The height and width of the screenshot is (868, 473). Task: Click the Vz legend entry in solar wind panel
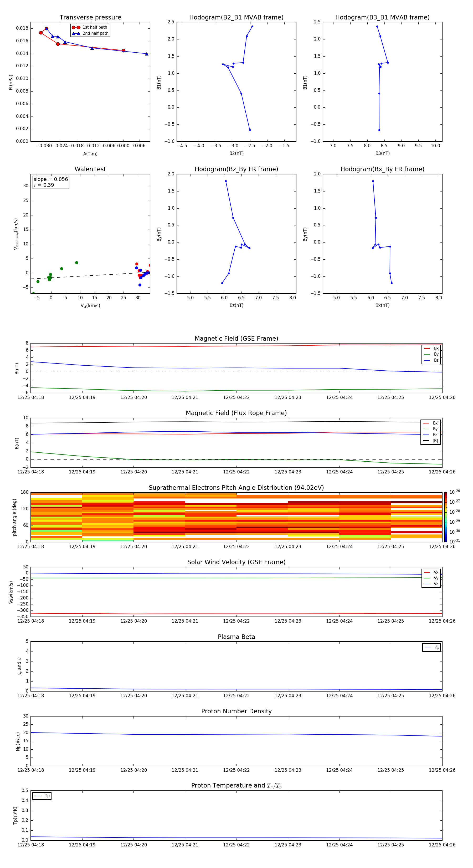coord(431,584)
